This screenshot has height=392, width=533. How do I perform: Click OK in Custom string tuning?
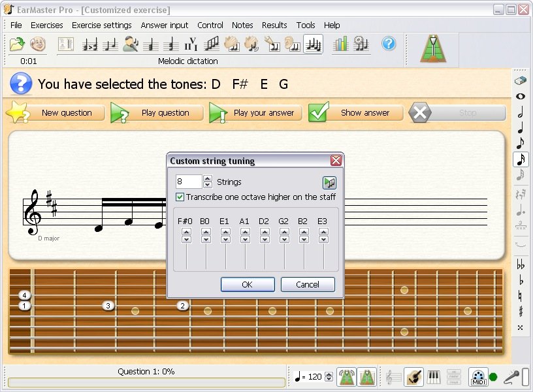tap(248, 285)
